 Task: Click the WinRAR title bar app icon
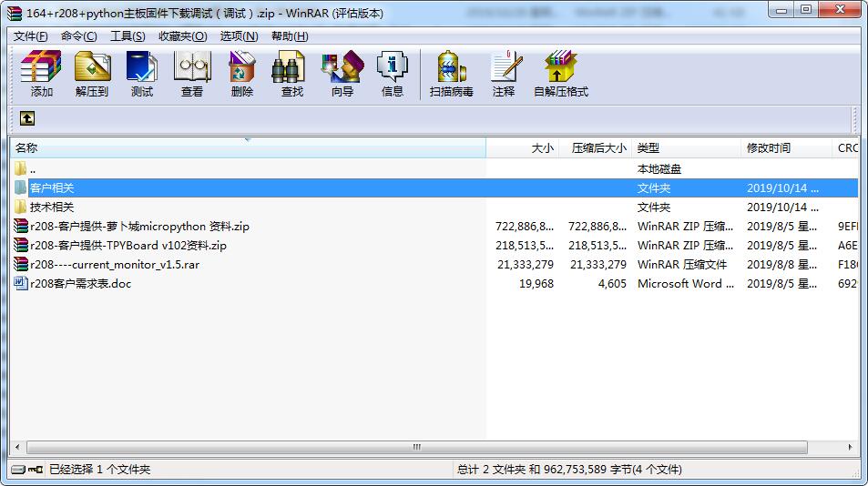click(15, 13)
